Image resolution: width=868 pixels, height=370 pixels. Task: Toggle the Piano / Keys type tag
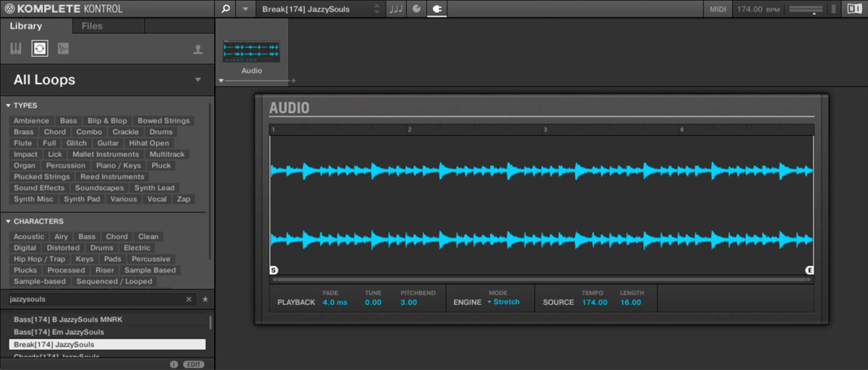[120, 165]
